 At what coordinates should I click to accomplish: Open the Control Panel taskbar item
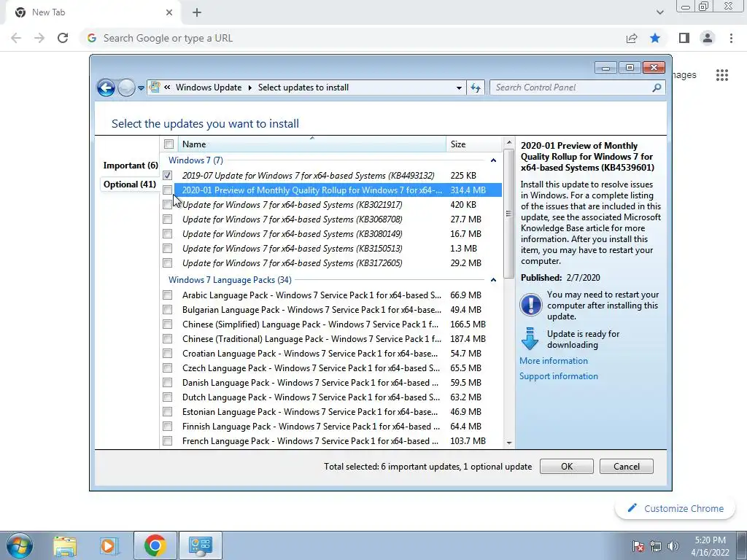[200, 545]
